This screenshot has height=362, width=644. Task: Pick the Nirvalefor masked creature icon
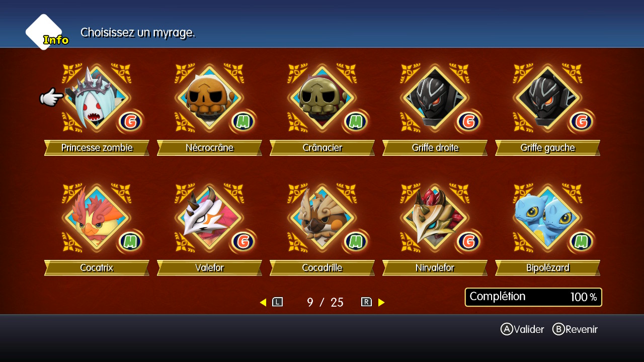434,218
